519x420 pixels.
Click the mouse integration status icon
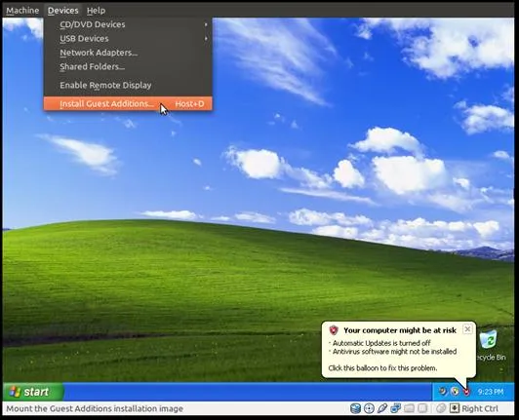441,408
